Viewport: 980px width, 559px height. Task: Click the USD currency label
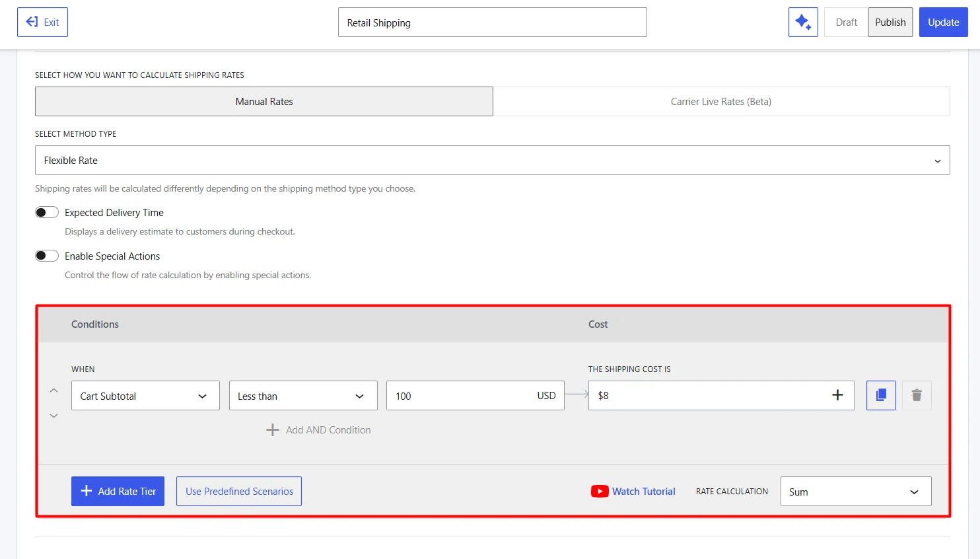point(546,395)
